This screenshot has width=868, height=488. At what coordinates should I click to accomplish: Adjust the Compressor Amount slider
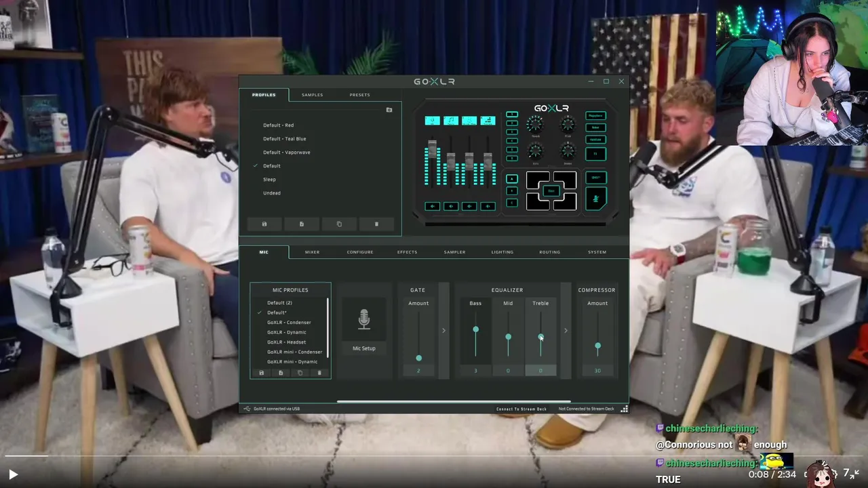coord(597,346)
